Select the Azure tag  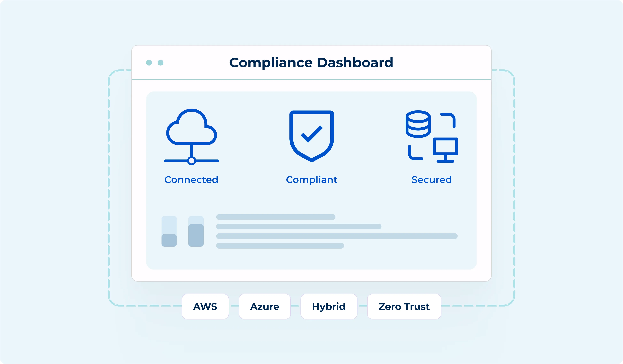tap(265, 306)
